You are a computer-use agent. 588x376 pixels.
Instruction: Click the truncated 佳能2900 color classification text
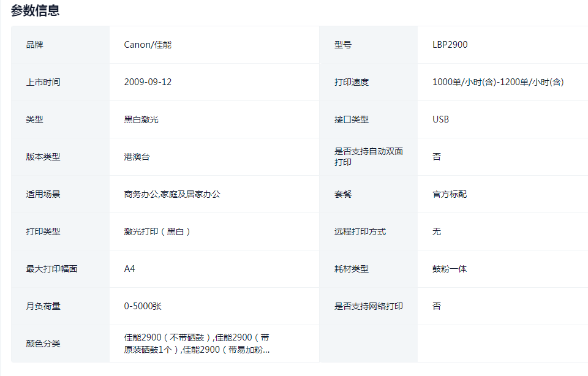pyautogui.click(x=197, y=344)
